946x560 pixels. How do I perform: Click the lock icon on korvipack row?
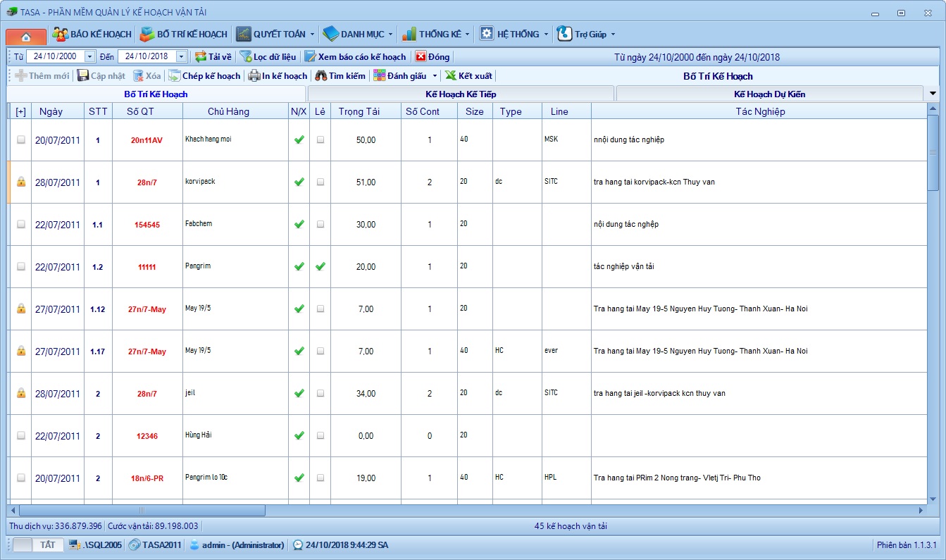[21, 182]
